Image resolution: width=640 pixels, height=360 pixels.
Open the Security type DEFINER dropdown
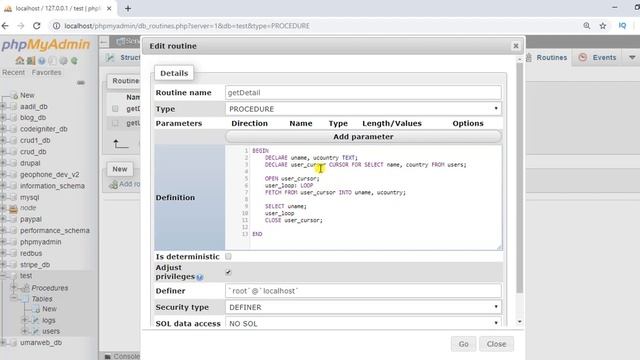pyautogui.click(x=363, y=307)
